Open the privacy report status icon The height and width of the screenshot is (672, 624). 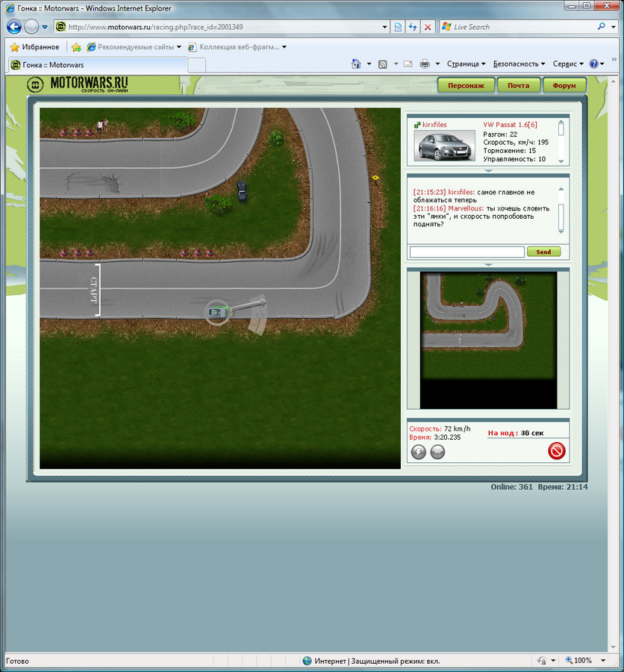coord(541,661)
